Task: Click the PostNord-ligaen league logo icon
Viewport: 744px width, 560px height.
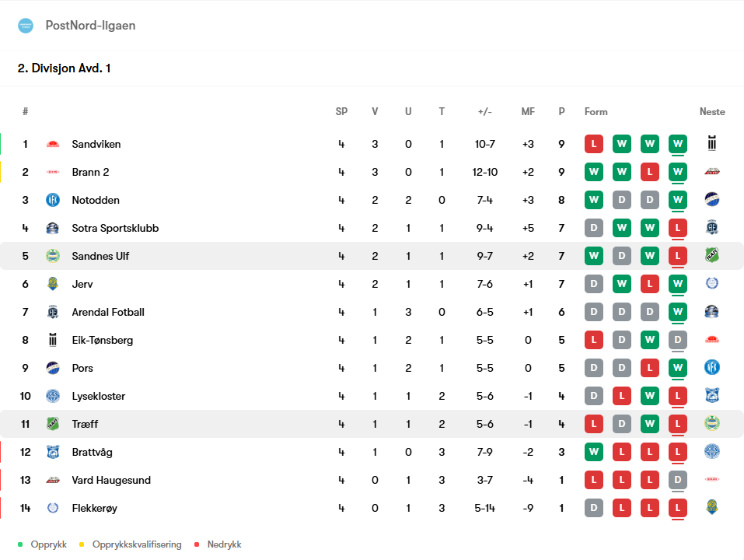Action: pos(26,26)
